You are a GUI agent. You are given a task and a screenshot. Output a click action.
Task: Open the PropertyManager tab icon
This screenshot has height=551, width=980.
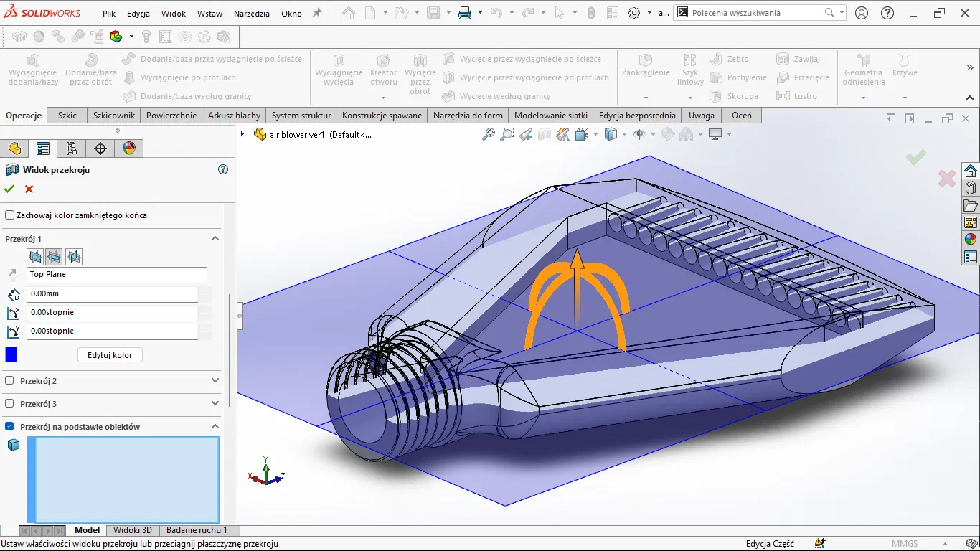coord(43,149)
